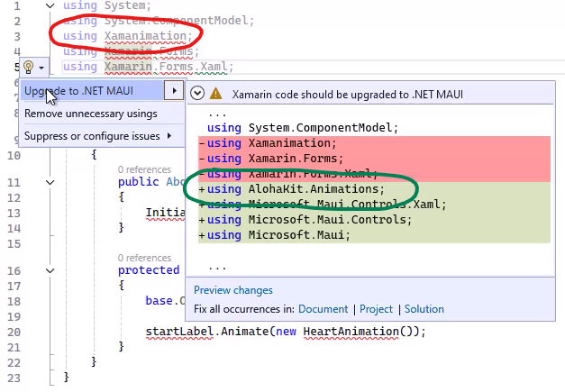This screenshot has width=565, height=392.
Task: Click 'startLabel' on line 20
Action: [x=179, y=331]
